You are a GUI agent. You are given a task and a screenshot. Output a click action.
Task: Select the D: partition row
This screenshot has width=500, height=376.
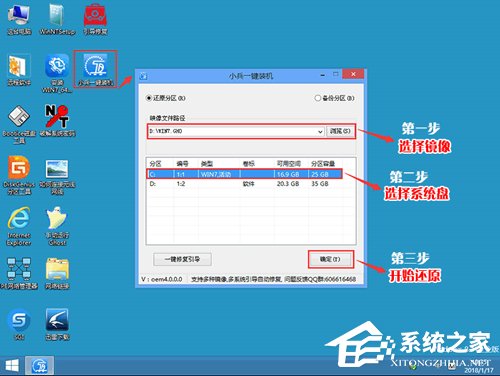244,184
